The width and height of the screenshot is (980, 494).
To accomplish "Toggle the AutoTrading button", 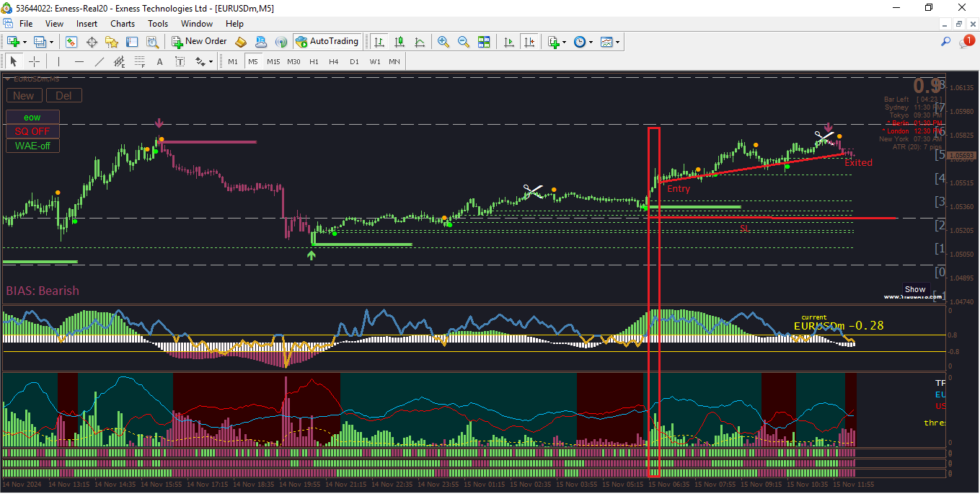I will [327, 42].
